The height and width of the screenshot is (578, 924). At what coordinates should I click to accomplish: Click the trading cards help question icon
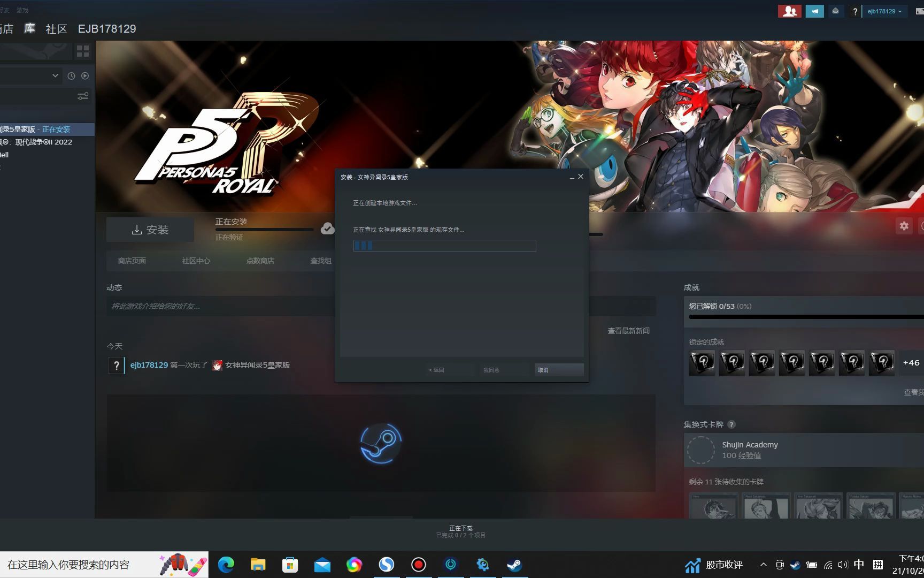click(x=731, y=424)
